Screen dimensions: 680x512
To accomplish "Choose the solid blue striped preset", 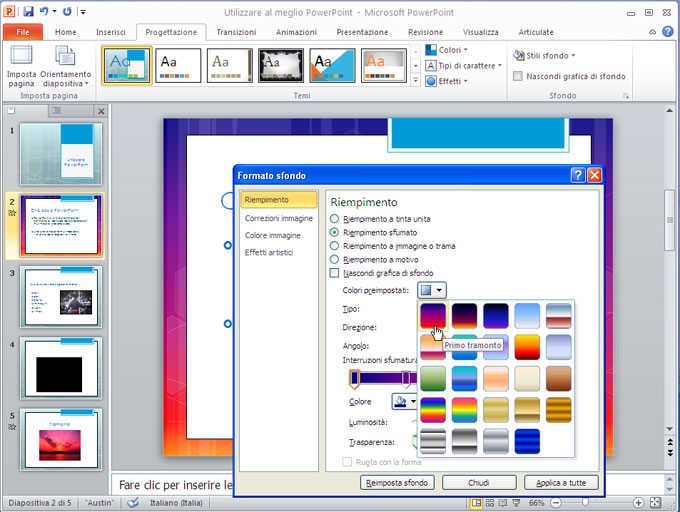I will [x=527, y=441].
